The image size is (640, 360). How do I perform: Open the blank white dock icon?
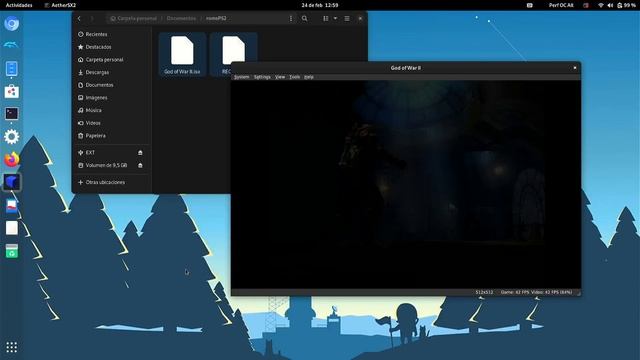tap(11, 228)
